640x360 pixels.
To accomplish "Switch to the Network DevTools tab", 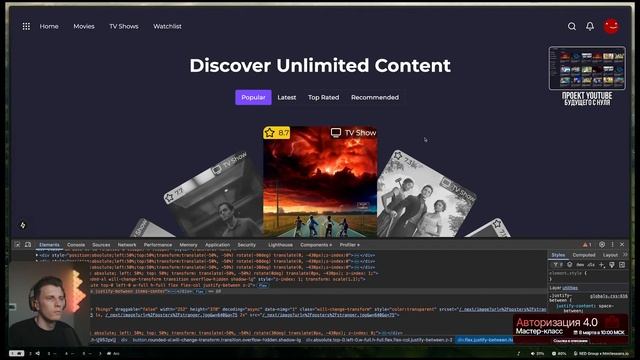I will tap(127, 245).
